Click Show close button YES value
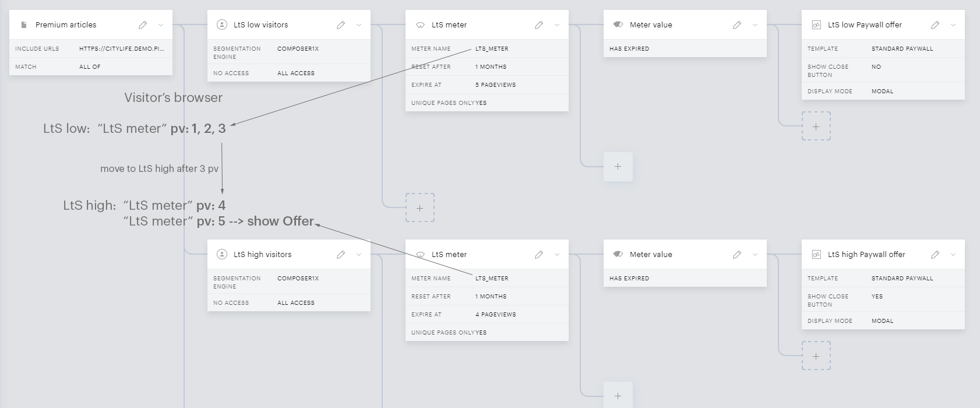Image resolution: width=980 pixels, height=408 pixels. click(x=877, y=297)
